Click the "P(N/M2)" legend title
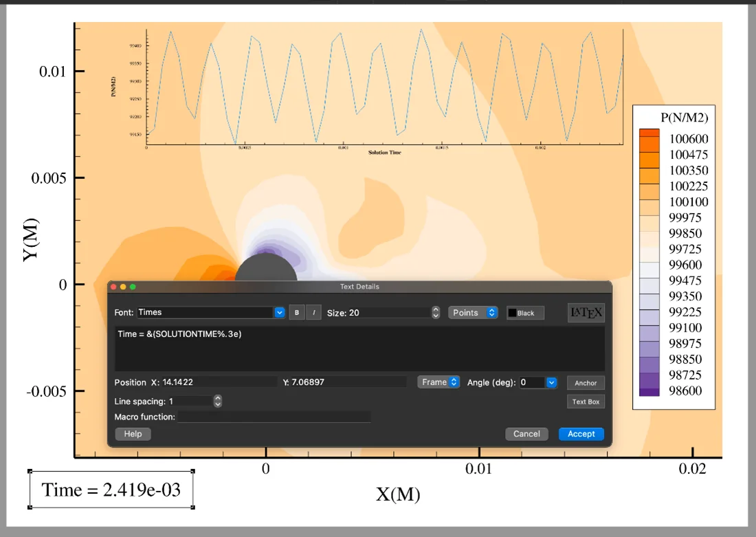The height and width of the screenshot is (537, 756). [684, 118]
